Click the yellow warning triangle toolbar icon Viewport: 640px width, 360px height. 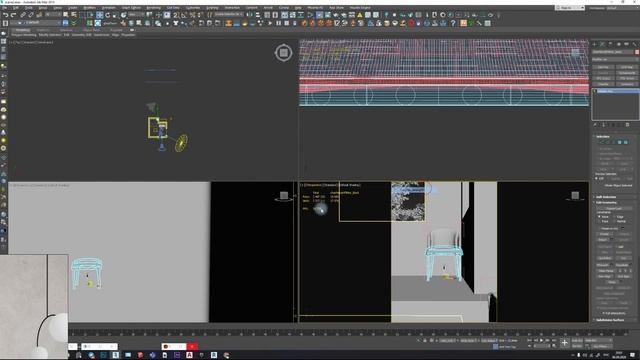[x=360, y=15]
